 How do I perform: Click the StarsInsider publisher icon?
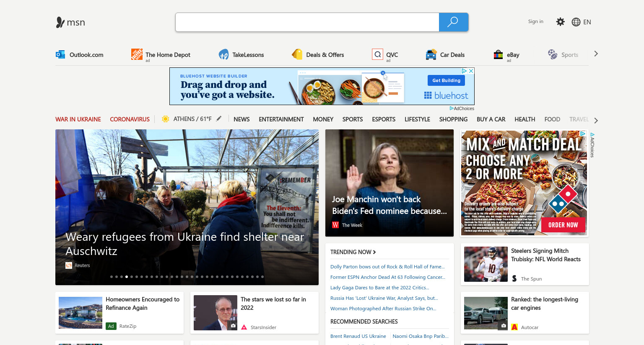(244, 327)
